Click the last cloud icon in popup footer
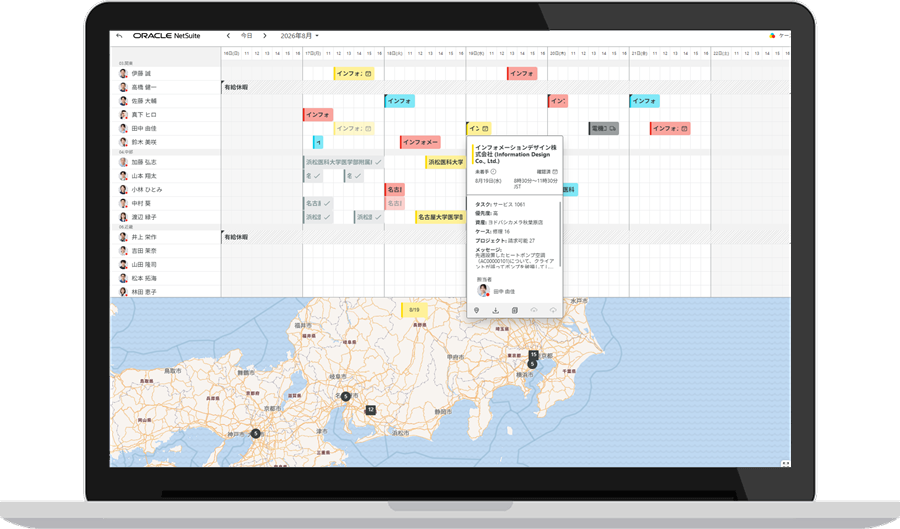The height and width of the screenshot is (529, 900). (x=553, y=310)
